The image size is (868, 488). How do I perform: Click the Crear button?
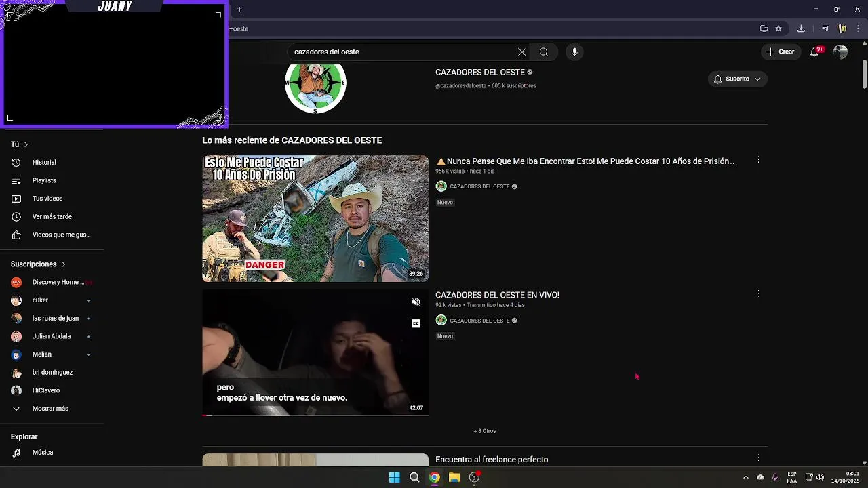pos(780,52)
